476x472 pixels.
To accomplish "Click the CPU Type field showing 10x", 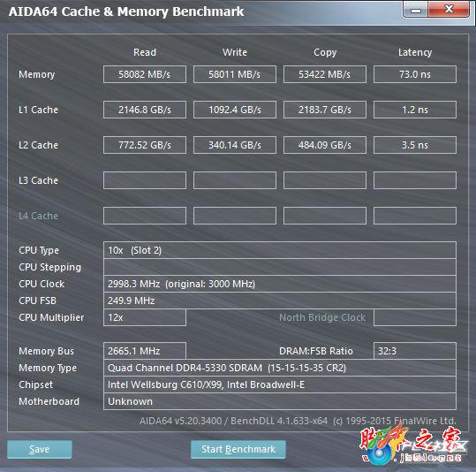I will (x=280, y=250).
